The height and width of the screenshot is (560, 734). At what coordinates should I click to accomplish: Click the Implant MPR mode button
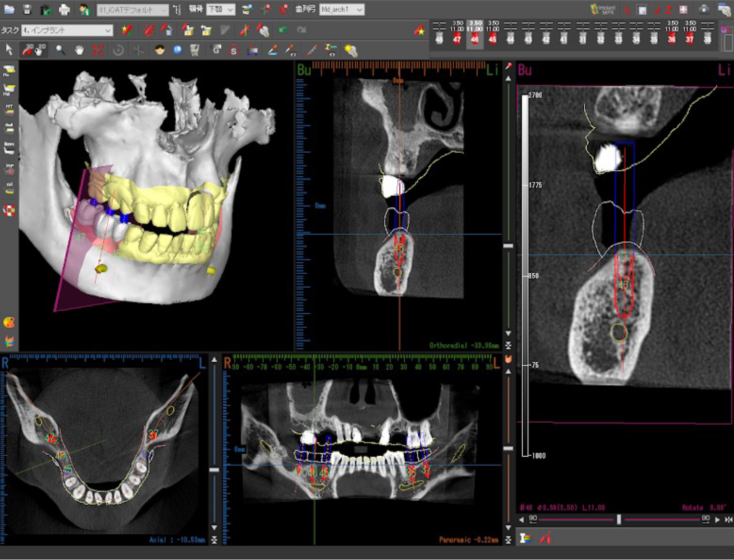[602, 9]
